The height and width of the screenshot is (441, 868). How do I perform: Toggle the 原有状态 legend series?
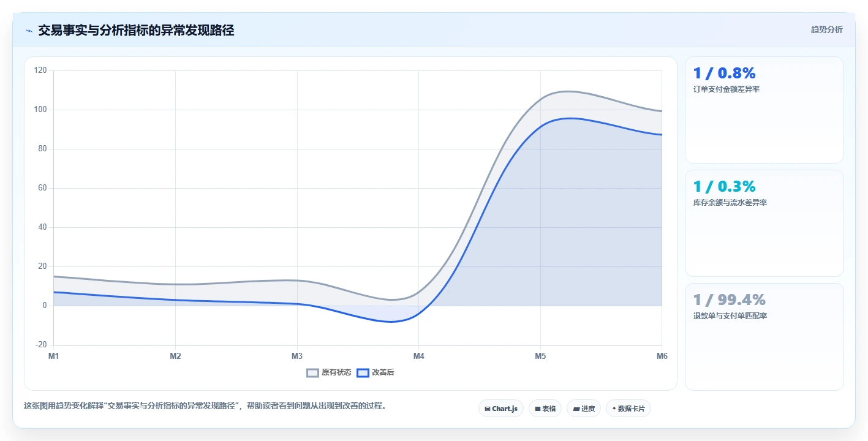[x=329, y=372]
